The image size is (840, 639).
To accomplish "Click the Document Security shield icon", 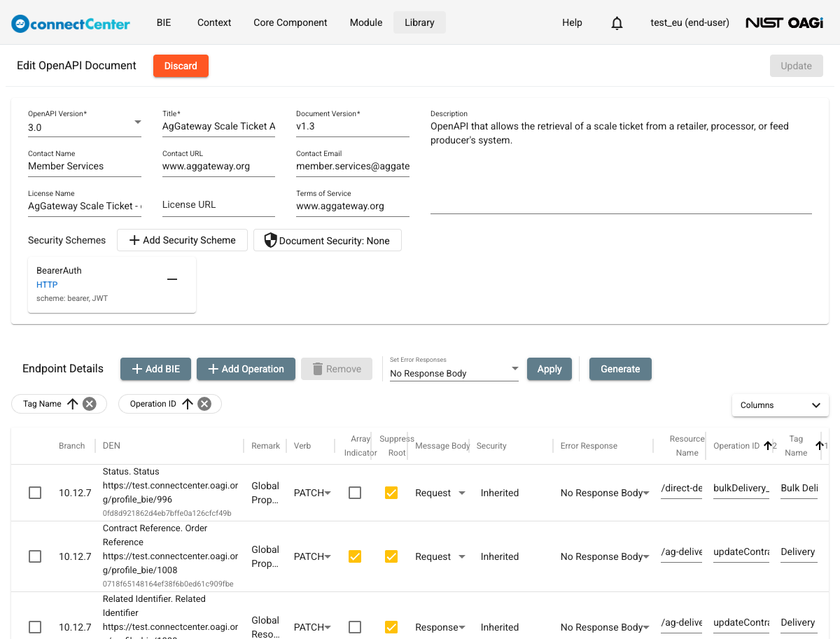I will click(270, 240).
